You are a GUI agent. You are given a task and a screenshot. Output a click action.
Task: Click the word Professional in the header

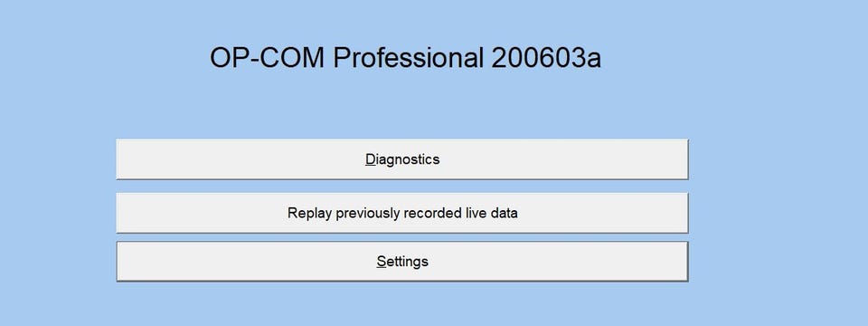(x=409, y=58)
